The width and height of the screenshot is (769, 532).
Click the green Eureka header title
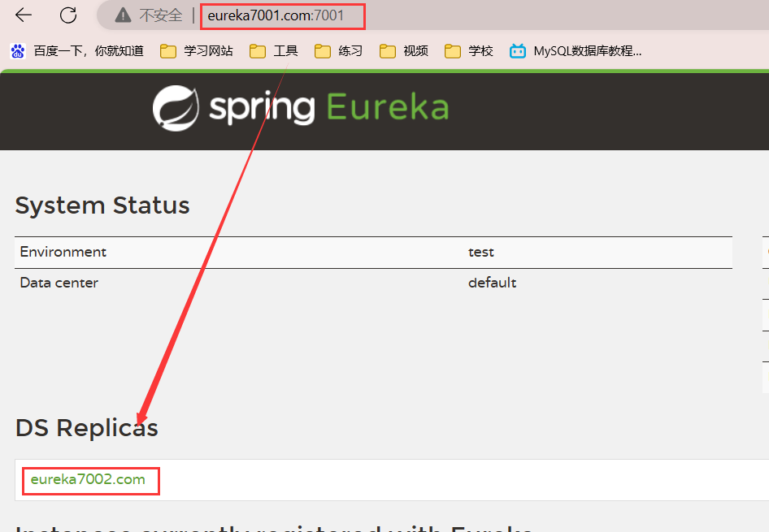click(388, 106)
